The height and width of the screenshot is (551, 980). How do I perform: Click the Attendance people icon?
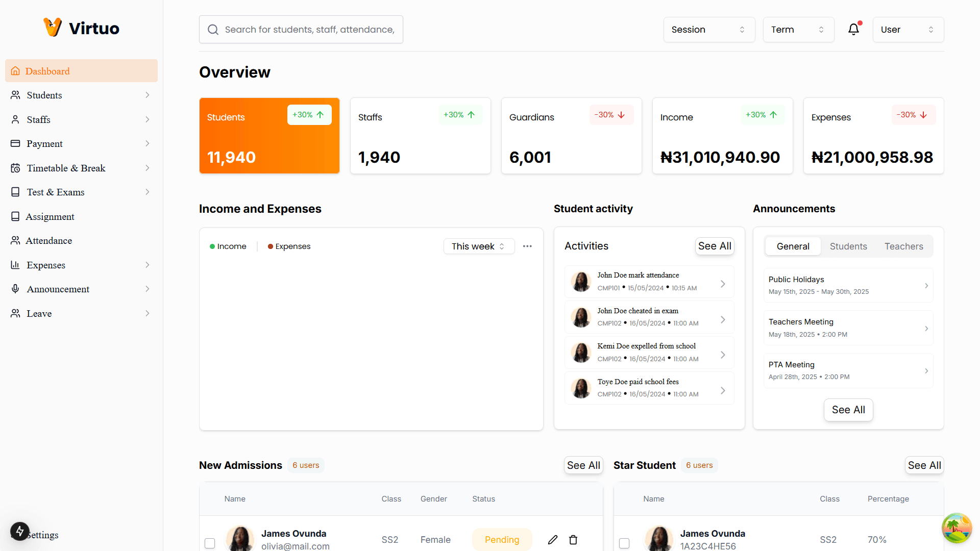pos(15,240)
